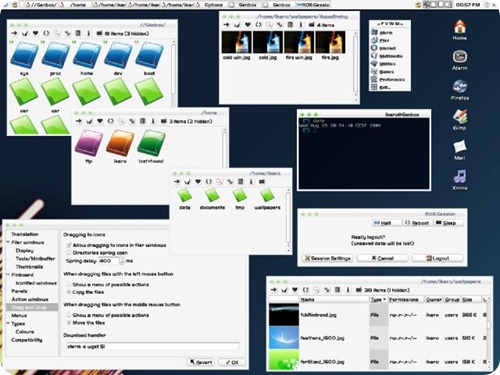Click the Sleep button in ROX-Session
Image resolution: width=500 pixels, height=375 pixels.
449,223
